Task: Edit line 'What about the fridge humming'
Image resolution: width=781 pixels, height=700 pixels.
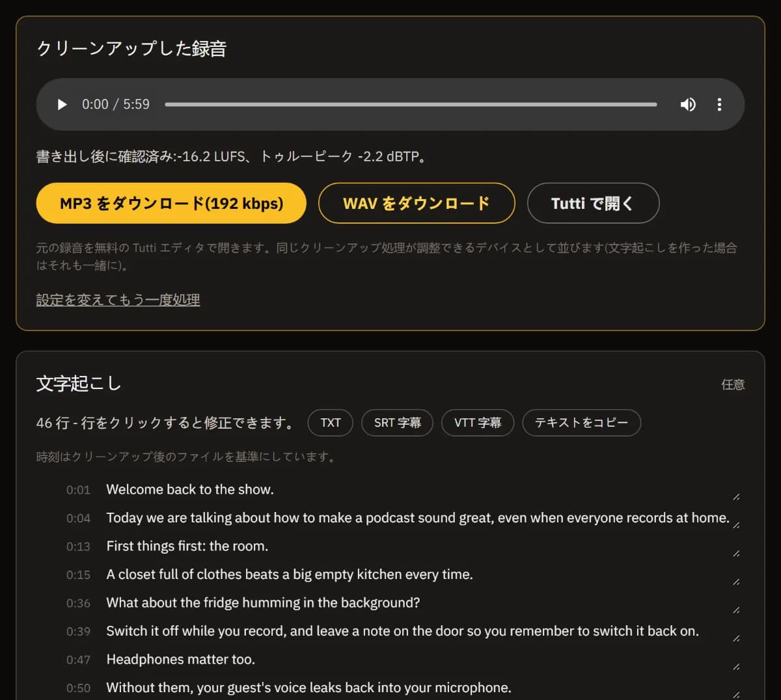Action: [x=424, y=603]
